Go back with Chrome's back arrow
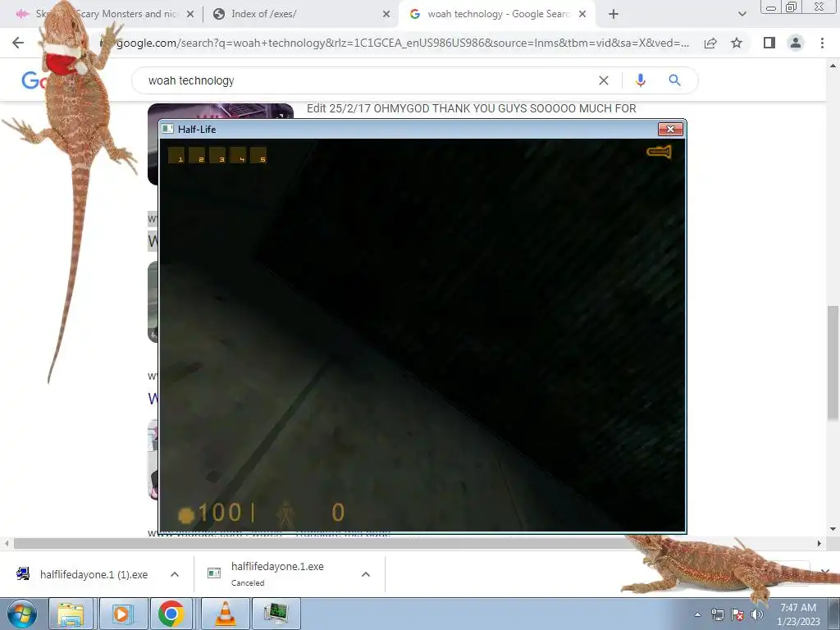The height and width of the screenshot is (630, 840). (x=18, y=43)
